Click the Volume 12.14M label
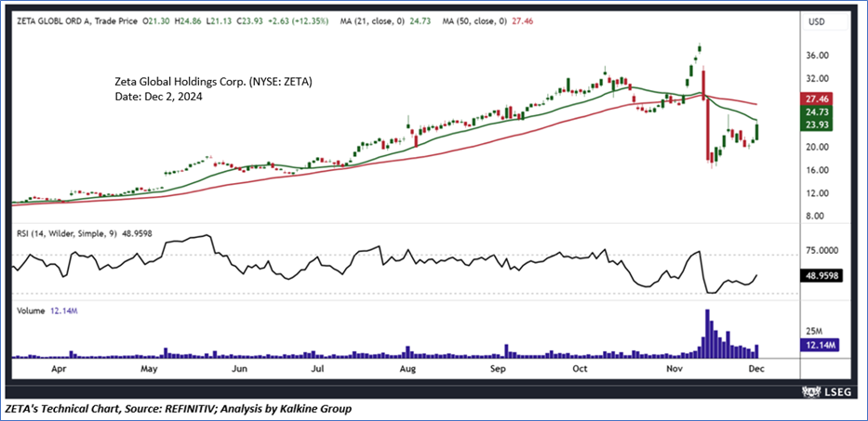868x421 pixels. (46, 311)
